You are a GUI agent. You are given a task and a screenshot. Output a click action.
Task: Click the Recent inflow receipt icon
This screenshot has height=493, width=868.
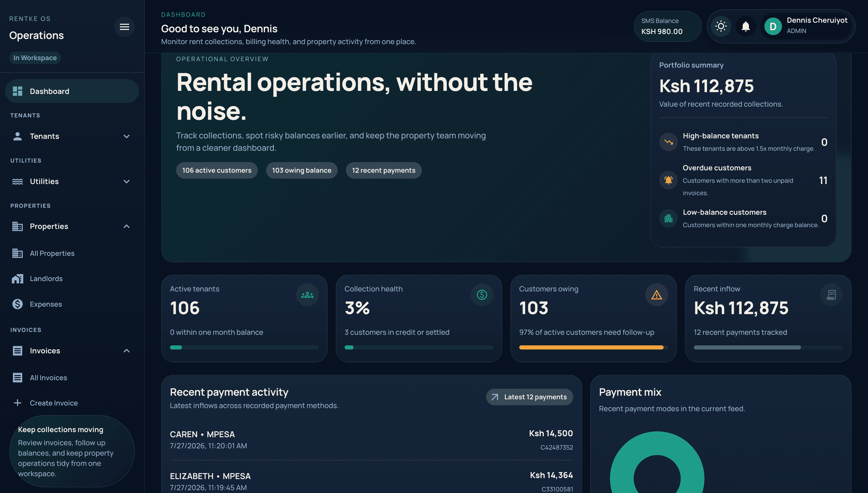click(x=831, y=295)
